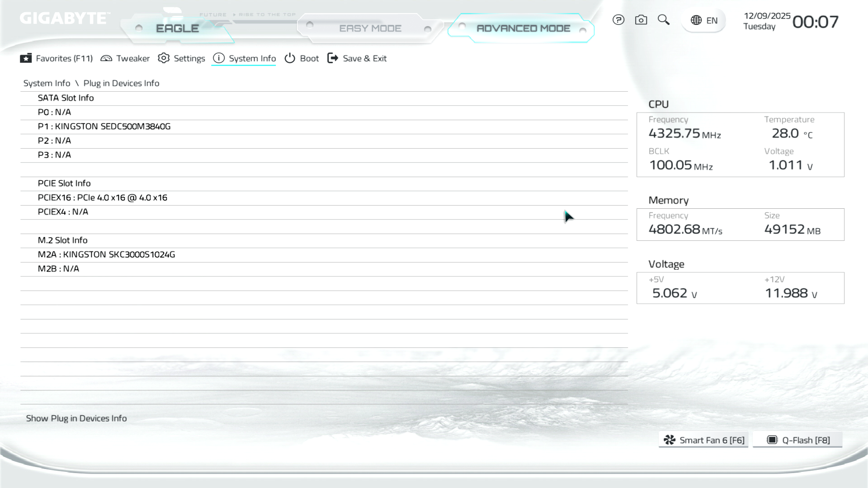Click the help question mark icon
The height and width of the screenshot is (488, 868).
click(x=618, y=20)
